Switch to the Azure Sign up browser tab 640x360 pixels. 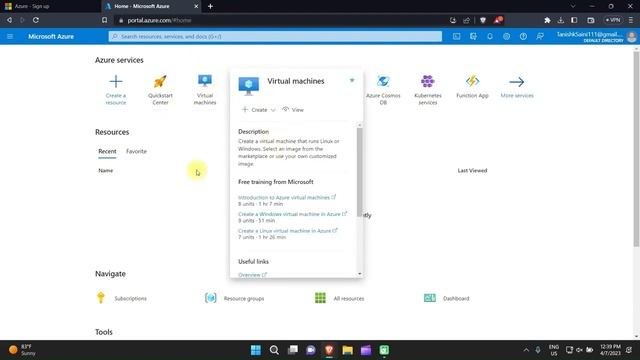(x=50, y=6)
